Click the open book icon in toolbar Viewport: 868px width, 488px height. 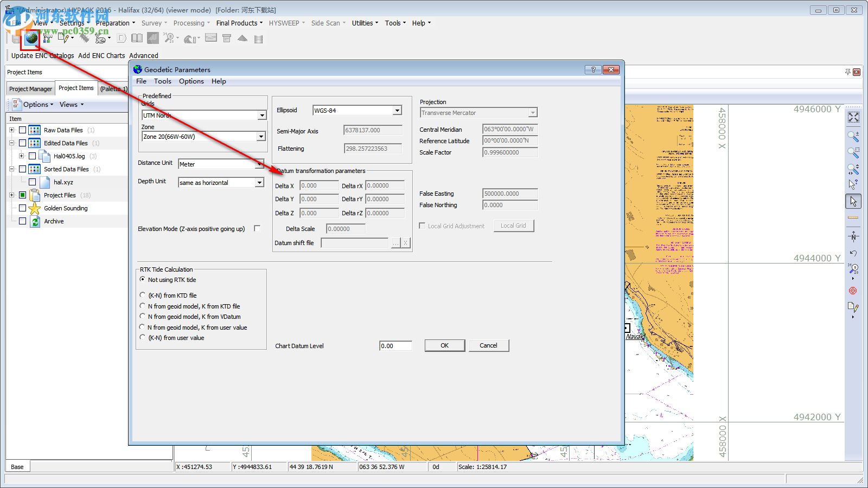click(137, 38)
